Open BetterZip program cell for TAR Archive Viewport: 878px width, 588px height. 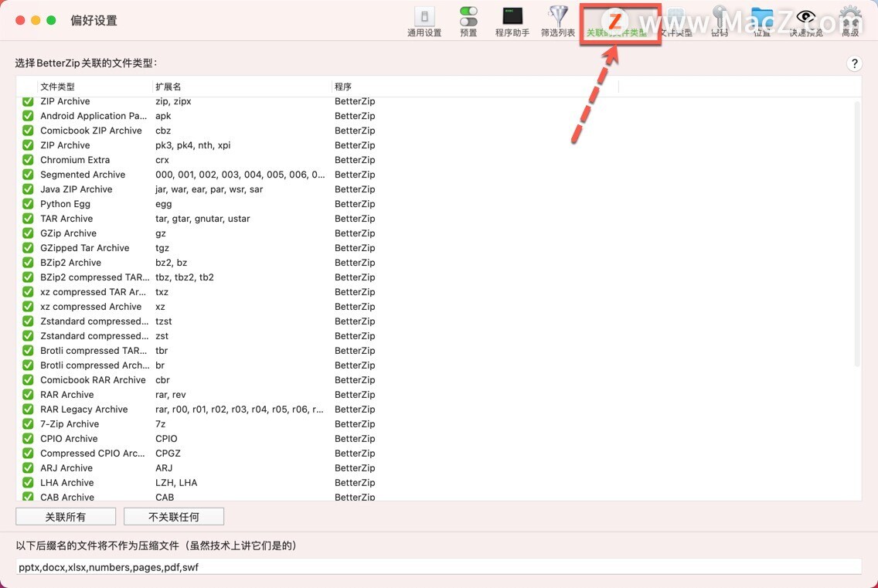pyautogui.click(x=355, y=219)
